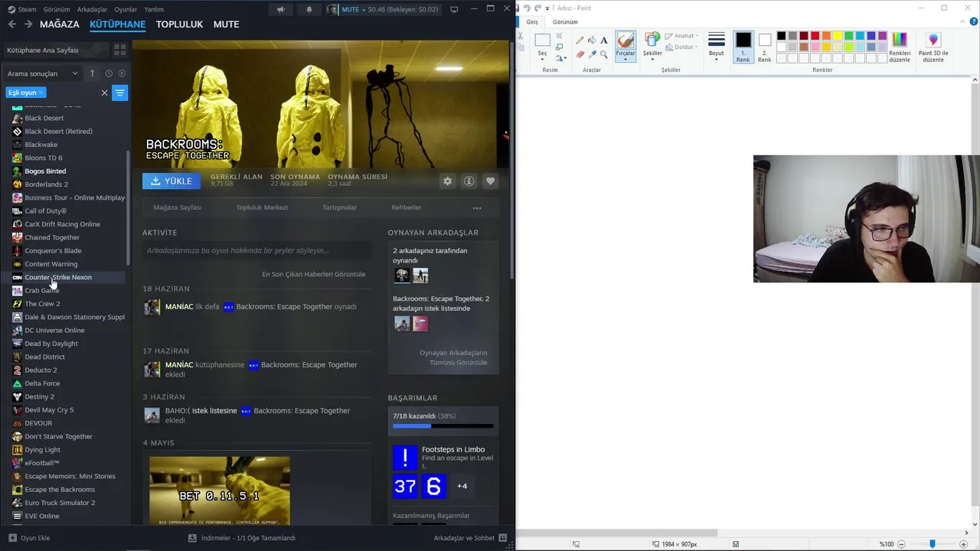
Task: Open Fırçalar brushes dropdown in Paint
Action: pyautogui.click(x=626, y=56)
